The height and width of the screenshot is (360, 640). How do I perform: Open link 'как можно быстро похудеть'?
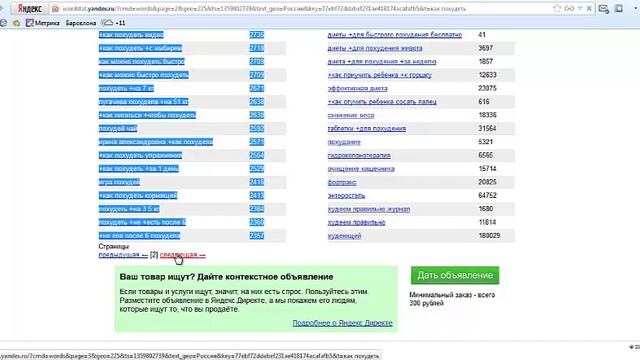pos(144,75)
